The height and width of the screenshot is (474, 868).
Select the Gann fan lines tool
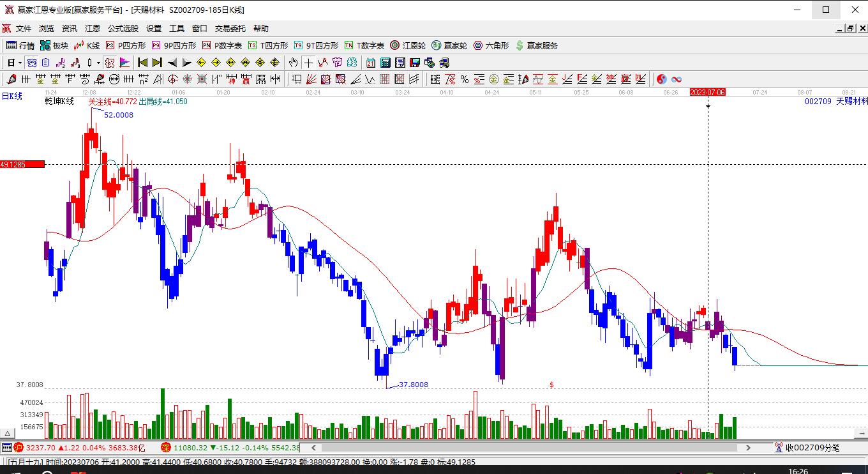311,79
